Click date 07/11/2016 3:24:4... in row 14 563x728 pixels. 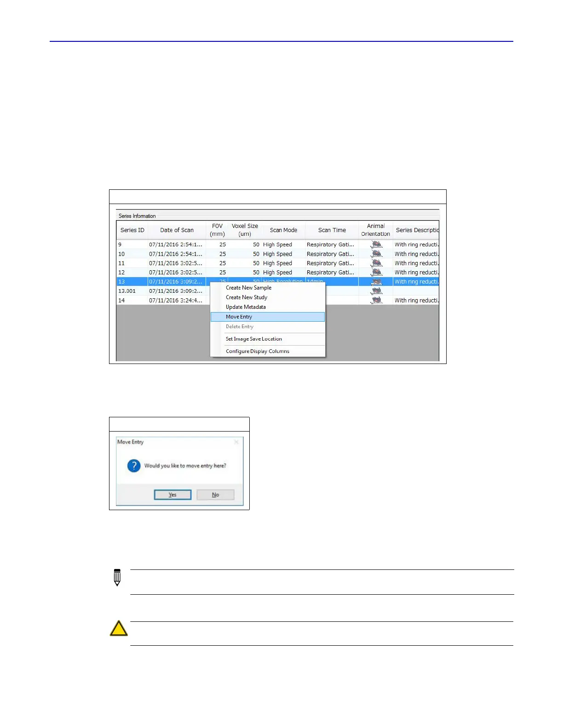point(176,300)
